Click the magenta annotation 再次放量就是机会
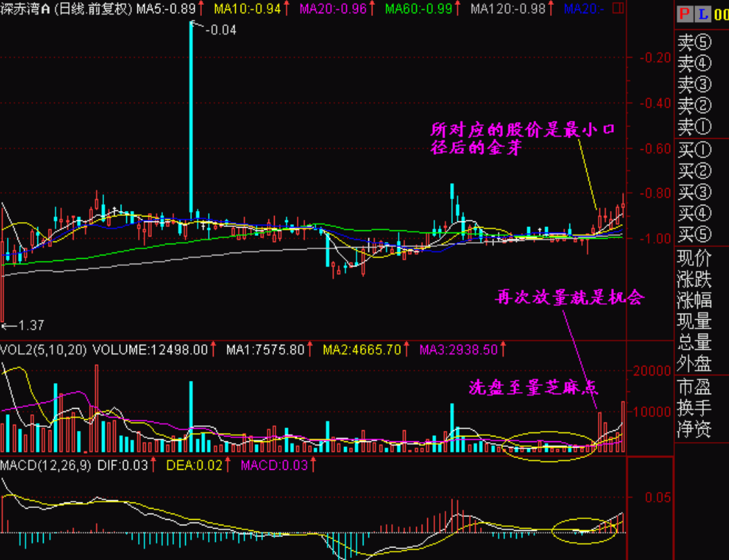729x560 pixels. coord(569,298)
